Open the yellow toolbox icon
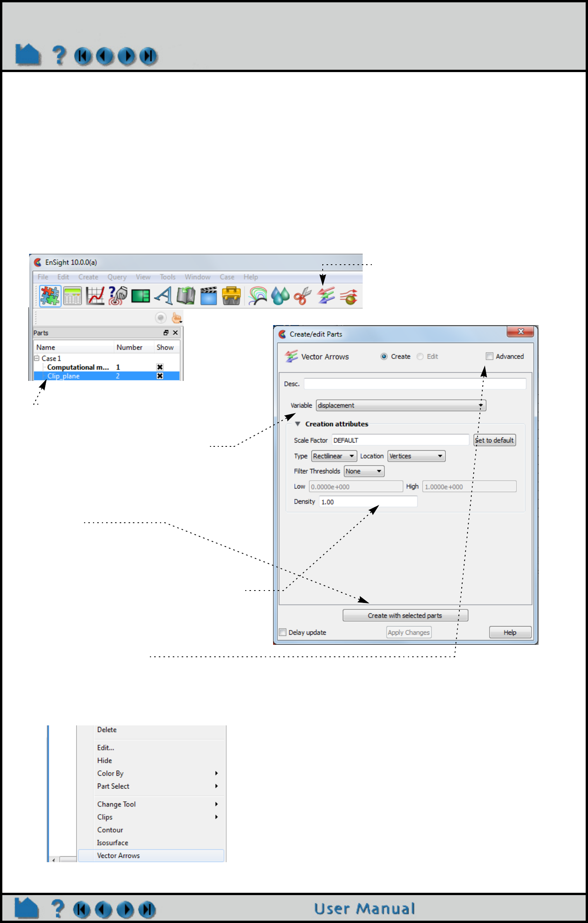The width and height of the screenshot is (588, 923). pos(231,296)
